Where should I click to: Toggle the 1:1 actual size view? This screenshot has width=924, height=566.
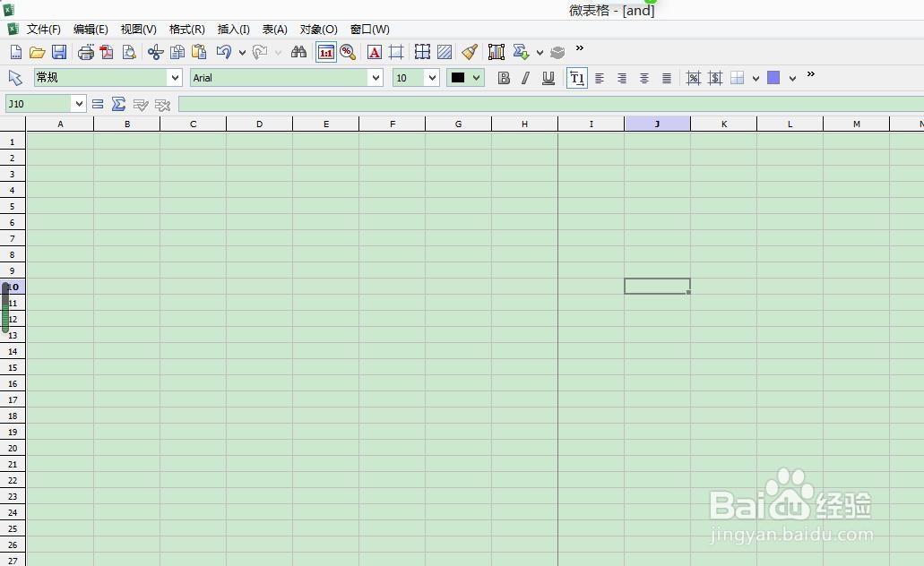coord(326,53)
